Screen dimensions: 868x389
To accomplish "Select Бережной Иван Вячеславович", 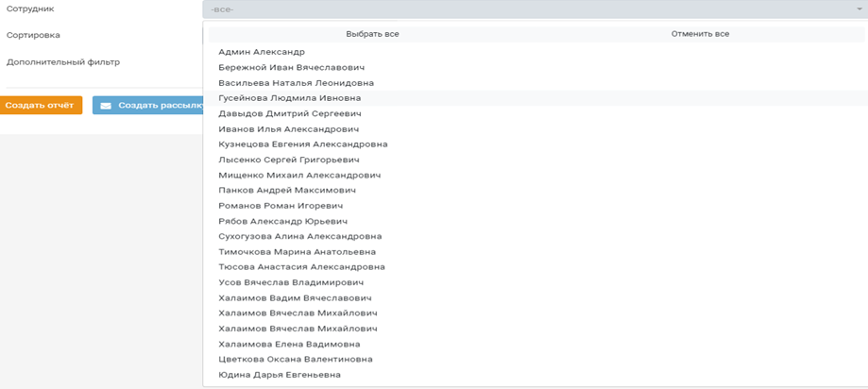I will pos(535,67).
